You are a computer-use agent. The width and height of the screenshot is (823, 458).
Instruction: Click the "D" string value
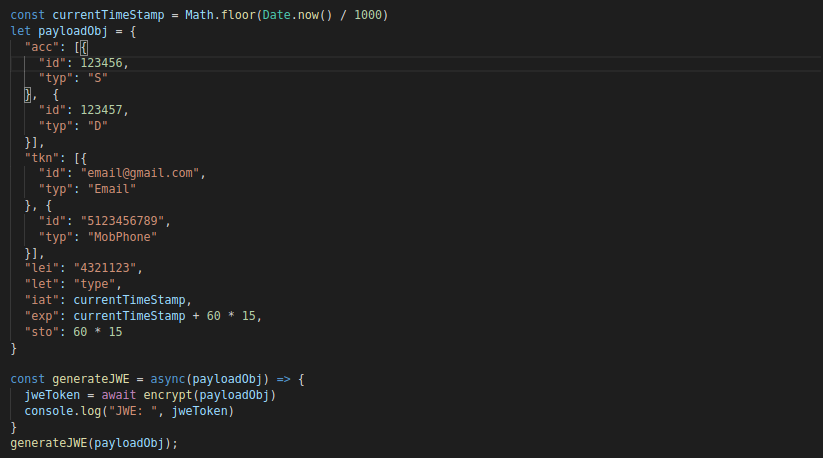pos(98,126)
